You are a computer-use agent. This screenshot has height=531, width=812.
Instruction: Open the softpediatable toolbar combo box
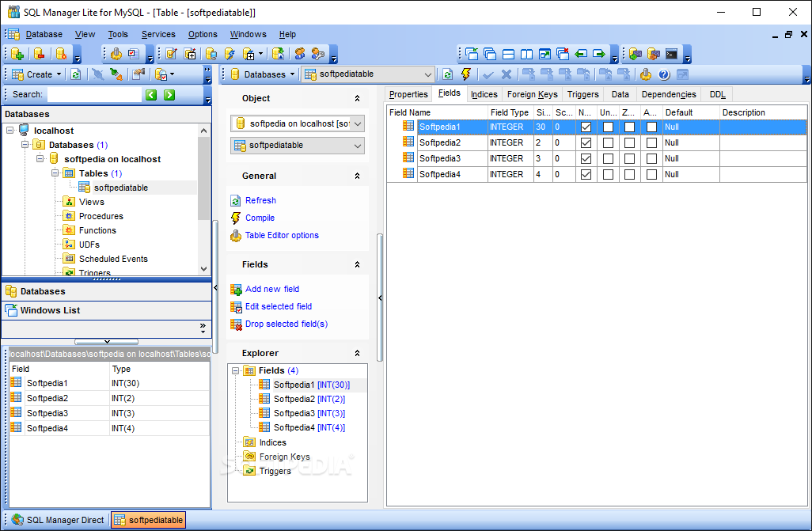[368, 74]
